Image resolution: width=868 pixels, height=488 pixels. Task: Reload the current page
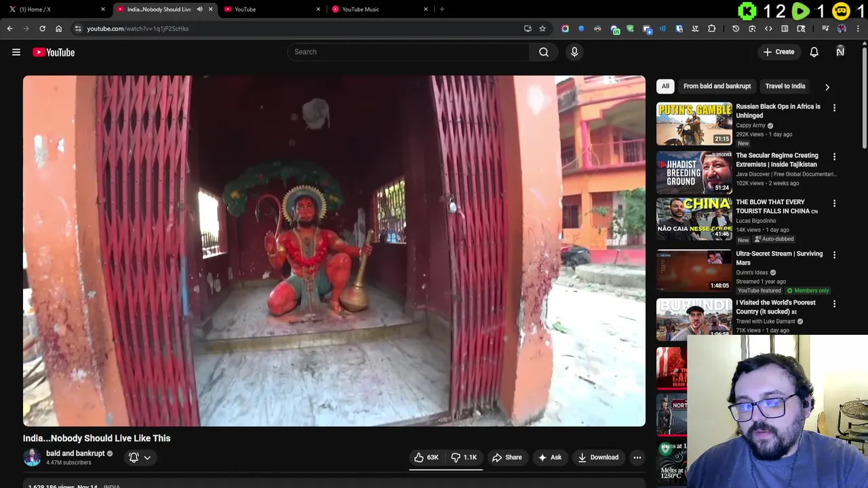pyautogui.click(x=42, y=28)
